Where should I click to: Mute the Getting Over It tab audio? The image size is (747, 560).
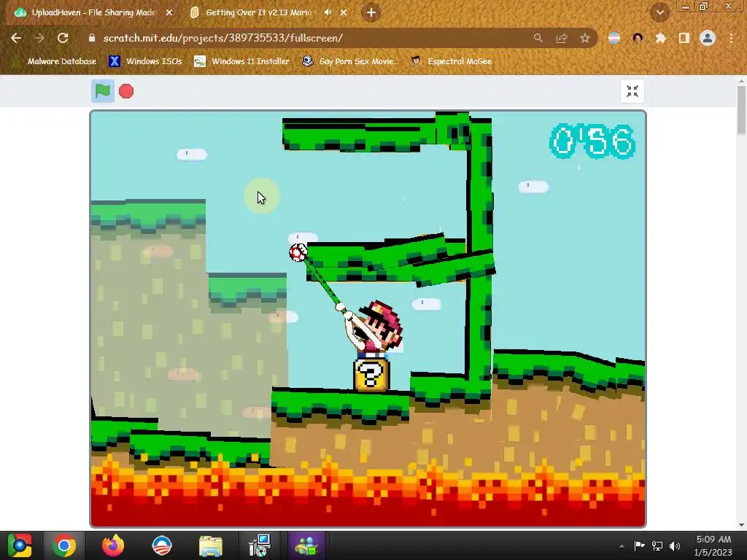[328, 12]
